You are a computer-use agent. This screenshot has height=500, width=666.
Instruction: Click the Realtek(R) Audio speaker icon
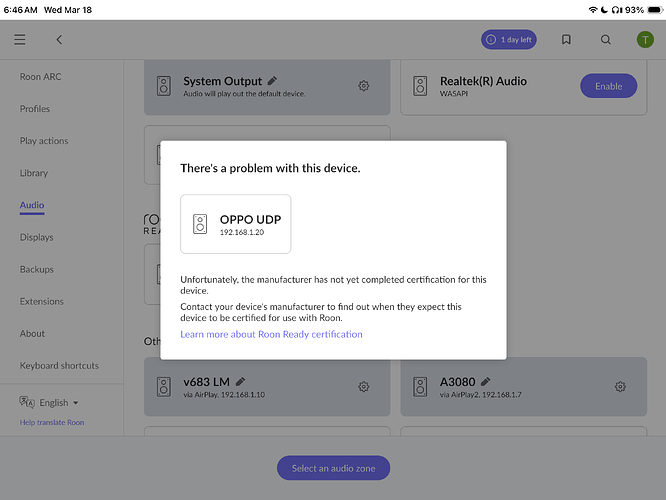click(420, 86)
